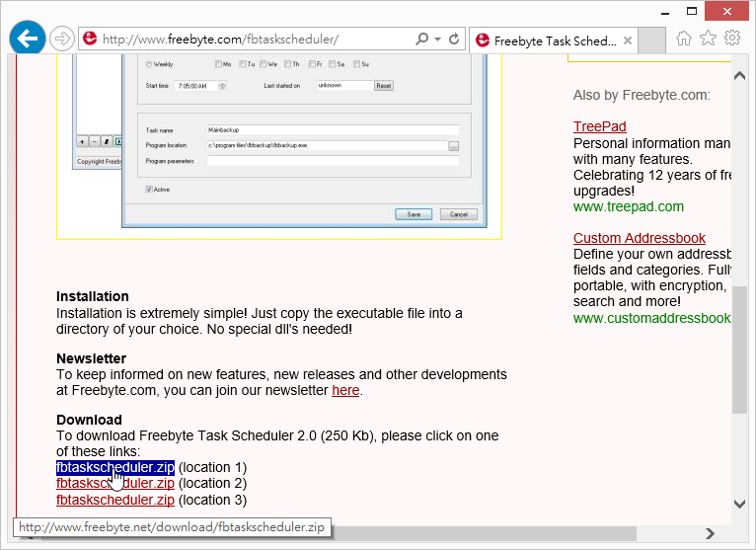Click the Freebyte favicon in the address bar

[x=90, y=39]
